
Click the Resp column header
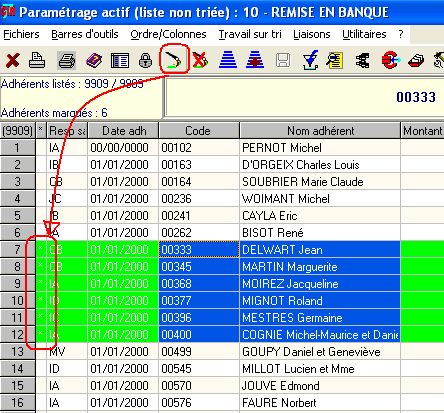click(x=67, y=131)
